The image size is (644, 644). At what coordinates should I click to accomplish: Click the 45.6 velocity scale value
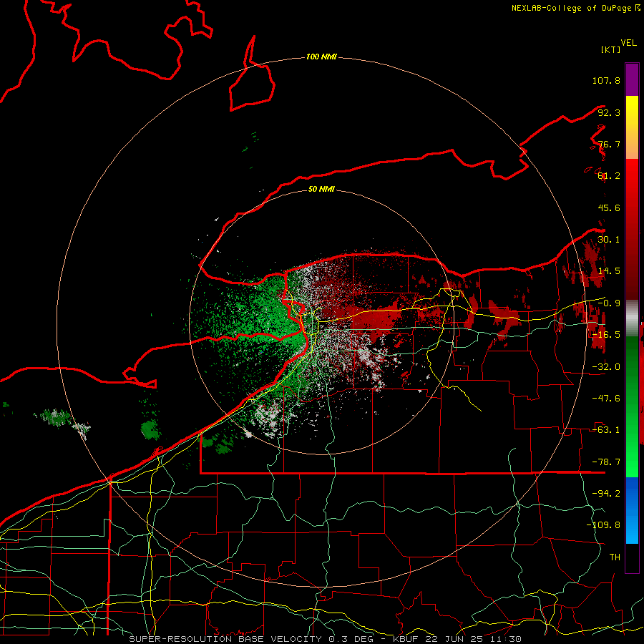[609, 208]
